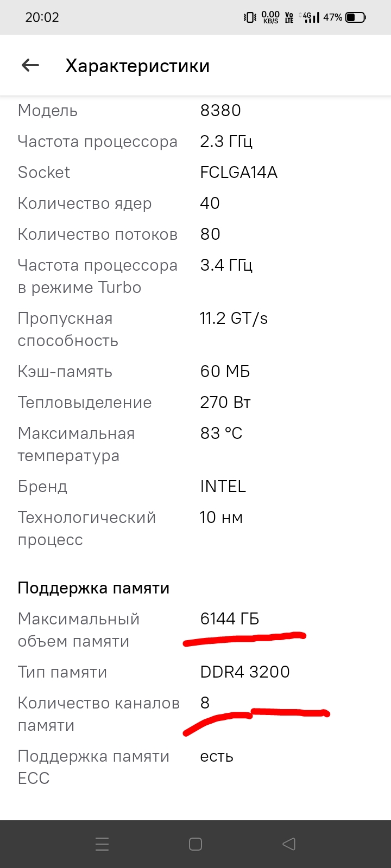The height and width of the screenshot is (868, 391).
Task: Select the INTEL brand value
Action: [223, 487]
